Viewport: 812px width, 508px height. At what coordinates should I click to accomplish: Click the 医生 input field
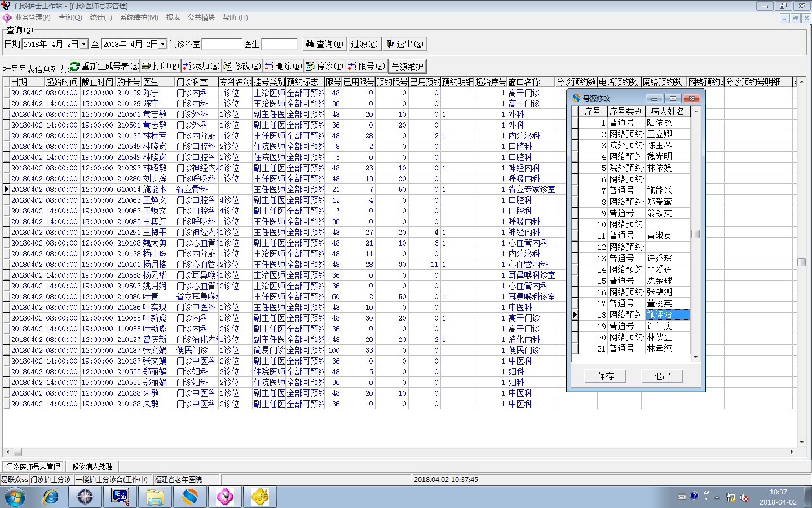coord(280,44)
